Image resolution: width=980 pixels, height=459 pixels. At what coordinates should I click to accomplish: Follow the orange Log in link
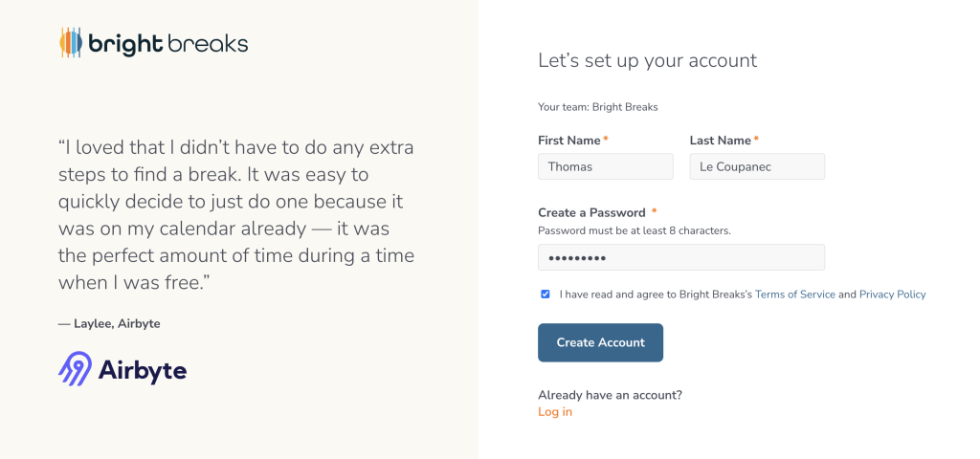click(x=555, y=412)
